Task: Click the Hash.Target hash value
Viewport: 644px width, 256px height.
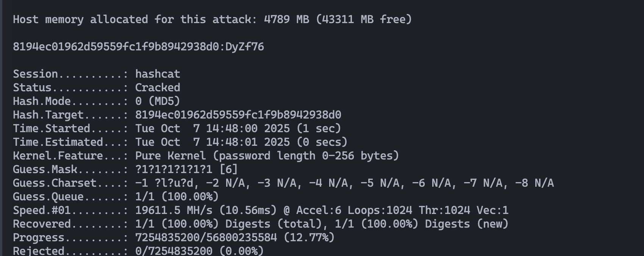Action: (238, 115)
